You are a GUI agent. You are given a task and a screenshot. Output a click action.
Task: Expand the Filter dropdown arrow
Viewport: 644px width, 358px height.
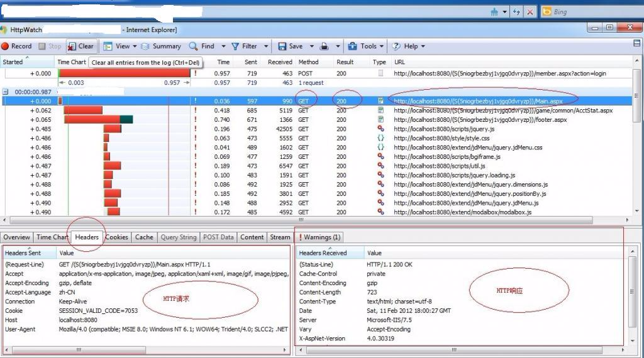(266, 46)
